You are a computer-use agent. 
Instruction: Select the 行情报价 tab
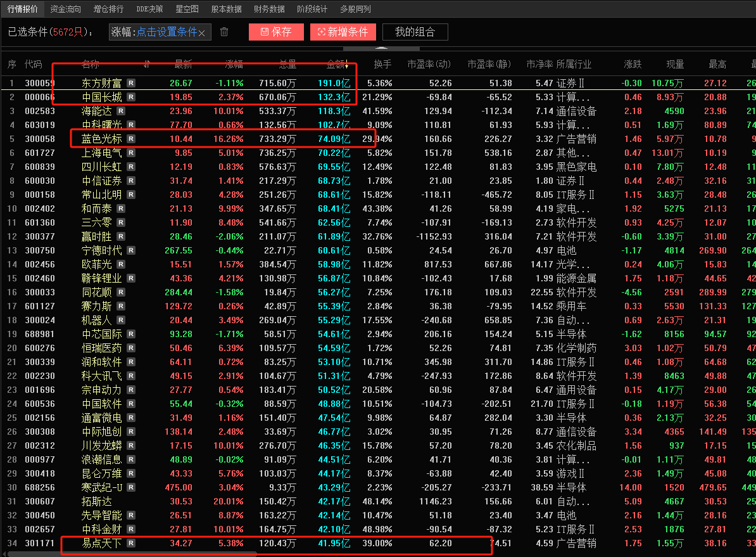pos(23,9)
